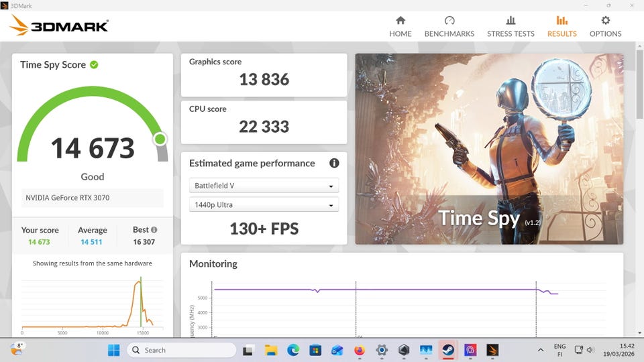Click the 3DMark logo
The height and width of the screenshot is (362, 644).
pyautogui.click(x=59, y=25)
